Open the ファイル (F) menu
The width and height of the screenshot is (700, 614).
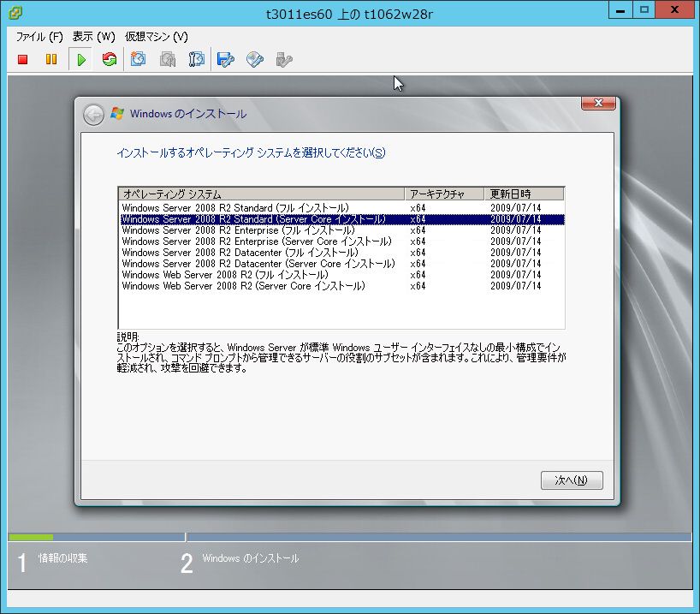tap(39, 37)
